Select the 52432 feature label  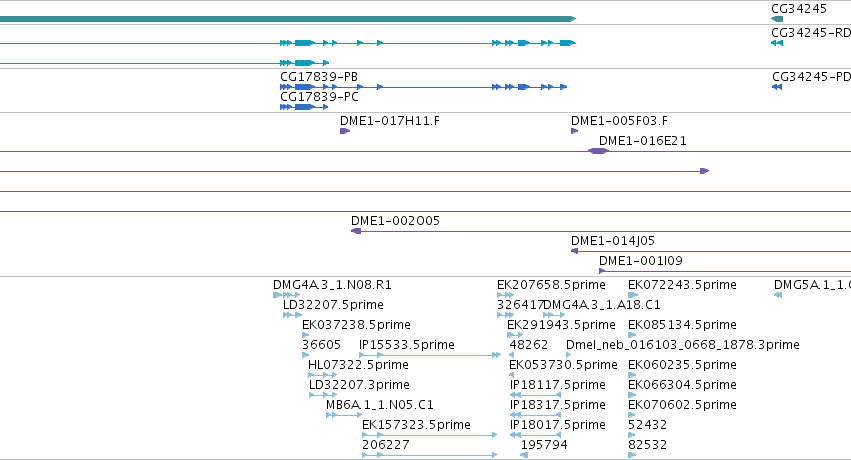(647, 425)
